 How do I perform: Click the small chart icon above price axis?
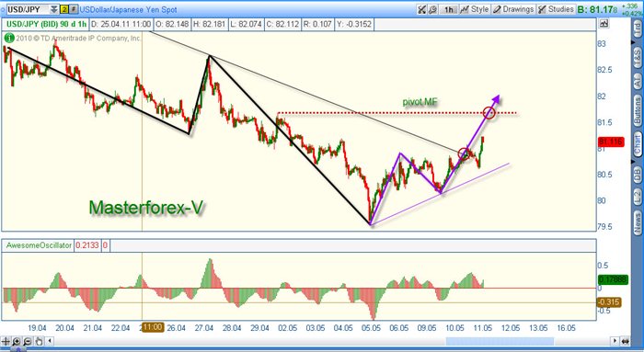(604, 24)
